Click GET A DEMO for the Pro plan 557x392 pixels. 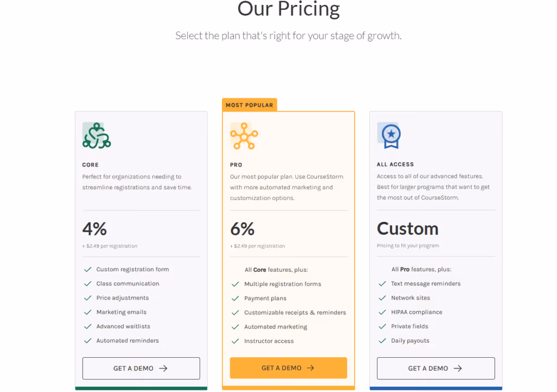click(x=288, y=368)
